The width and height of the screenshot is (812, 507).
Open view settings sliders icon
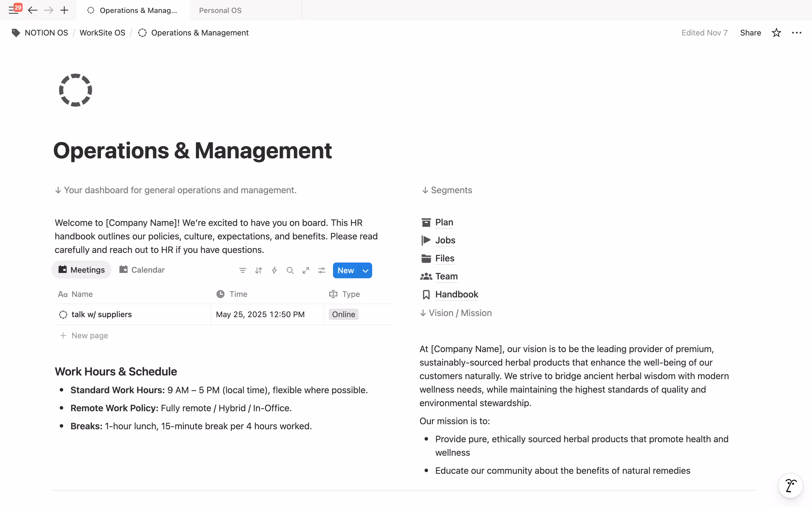point(321,270)
